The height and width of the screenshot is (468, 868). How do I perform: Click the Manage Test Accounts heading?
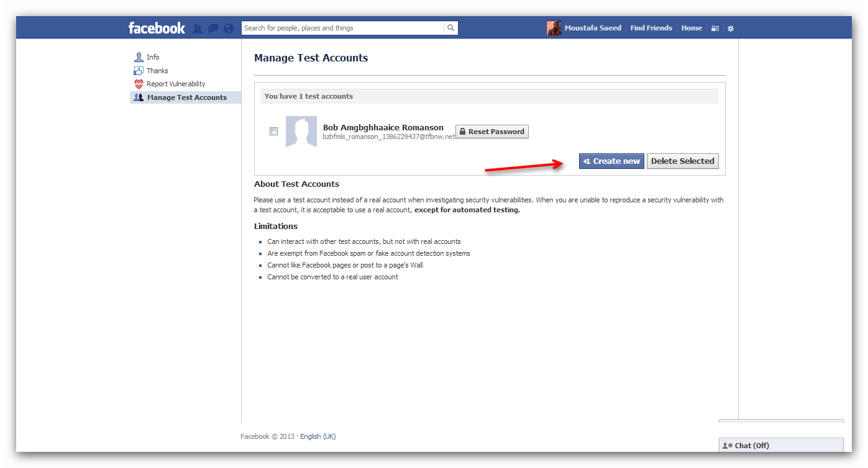[311, 58]
